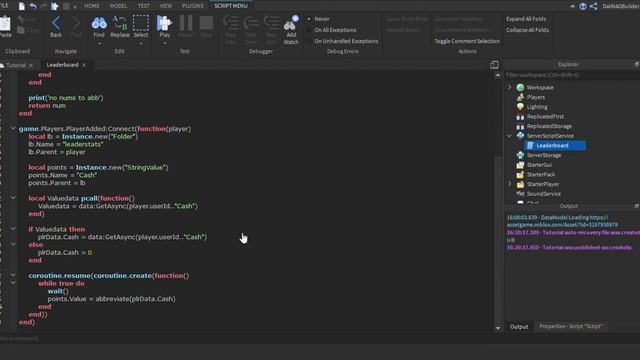Open the TEST ribbon tab
The height and width of the screenshot is (360, 640).
click(x=144, y=6)
